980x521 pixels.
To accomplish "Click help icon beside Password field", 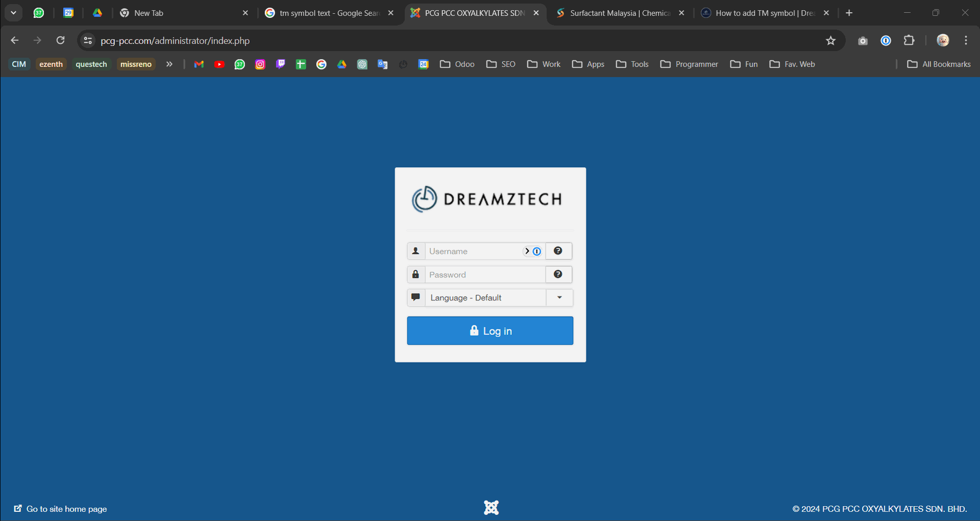I will 558,275.
